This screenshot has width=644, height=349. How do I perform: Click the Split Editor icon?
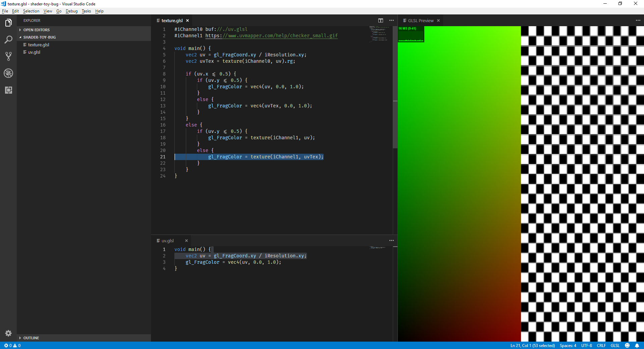(x=381, y=20)
